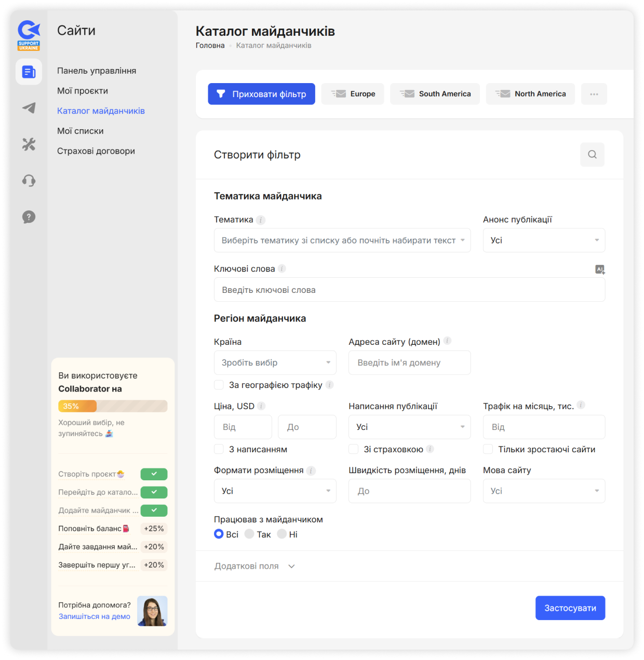This screenshot has width=644, height=660.
Task: Click the Collaborator logo icon
Action: pyautogui.click(x=29, y=35)
